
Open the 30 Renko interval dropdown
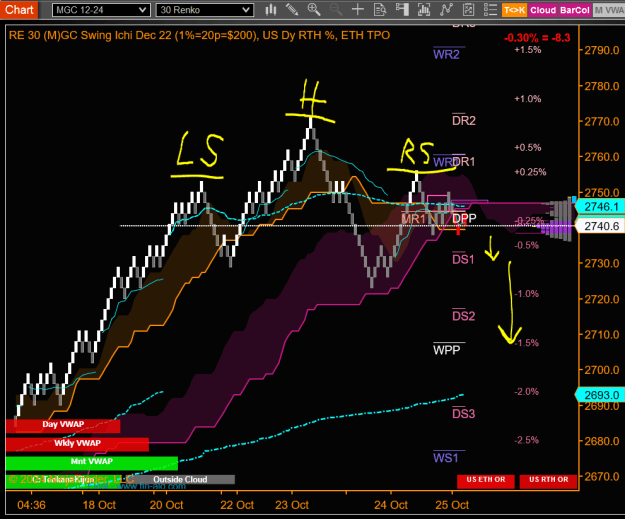205,10
